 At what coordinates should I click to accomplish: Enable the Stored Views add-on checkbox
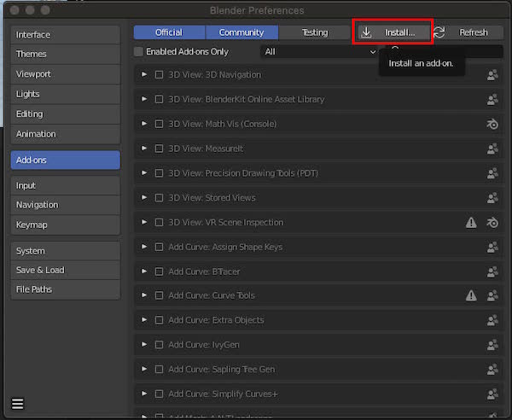159,198
